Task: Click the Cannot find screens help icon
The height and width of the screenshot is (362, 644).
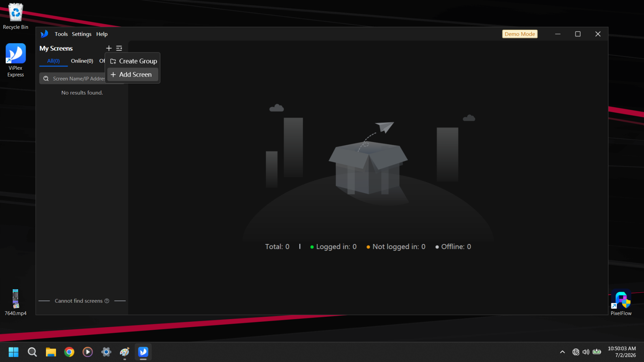Action: point(107,301)
